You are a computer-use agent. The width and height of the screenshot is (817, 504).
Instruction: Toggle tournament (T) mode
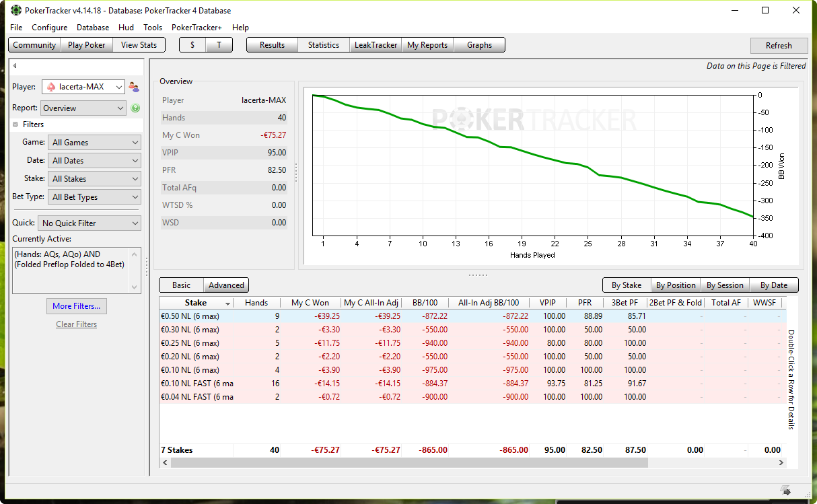point(219,45)
